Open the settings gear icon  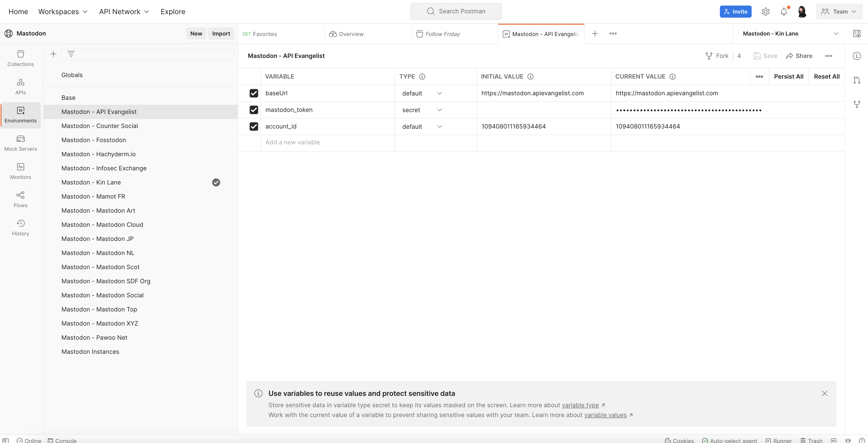[765, 11]
